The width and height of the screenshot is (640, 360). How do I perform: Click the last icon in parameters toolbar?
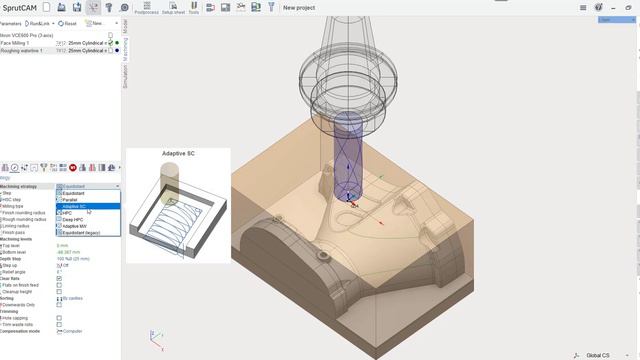pyautogui.click(x=111, y=167)
